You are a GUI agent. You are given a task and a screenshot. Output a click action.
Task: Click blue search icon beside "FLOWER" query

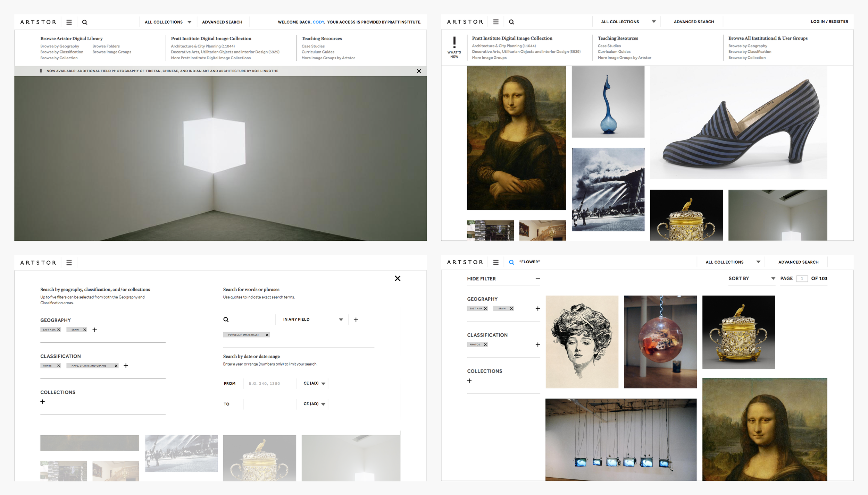[511, 262]
